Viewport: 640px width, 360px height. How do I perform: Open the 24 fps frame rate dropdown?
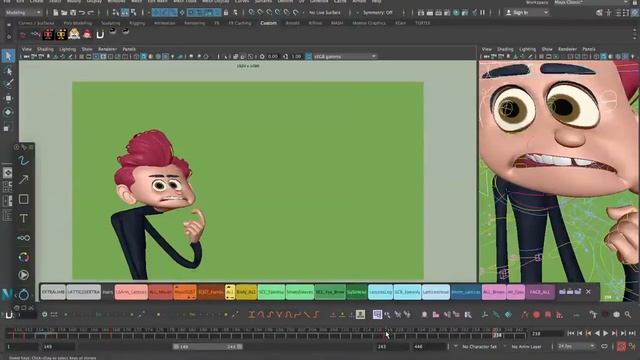[x=576, y=347]
